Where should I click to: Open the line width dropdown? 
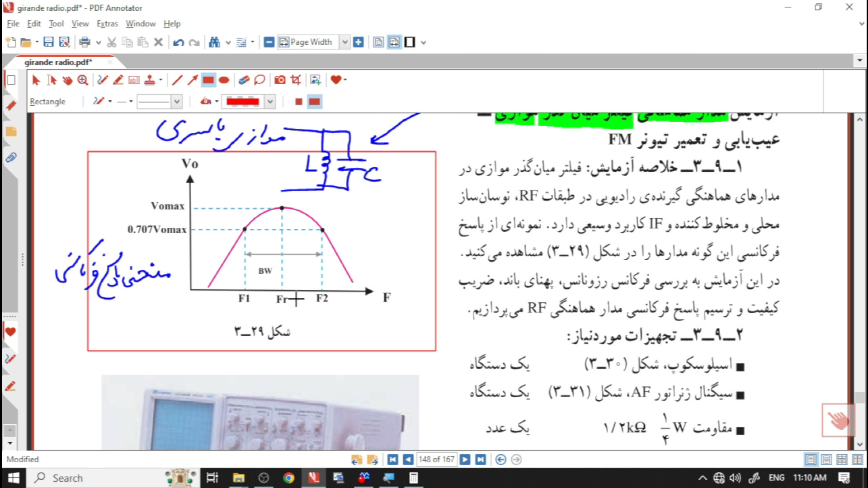(177, 102)
